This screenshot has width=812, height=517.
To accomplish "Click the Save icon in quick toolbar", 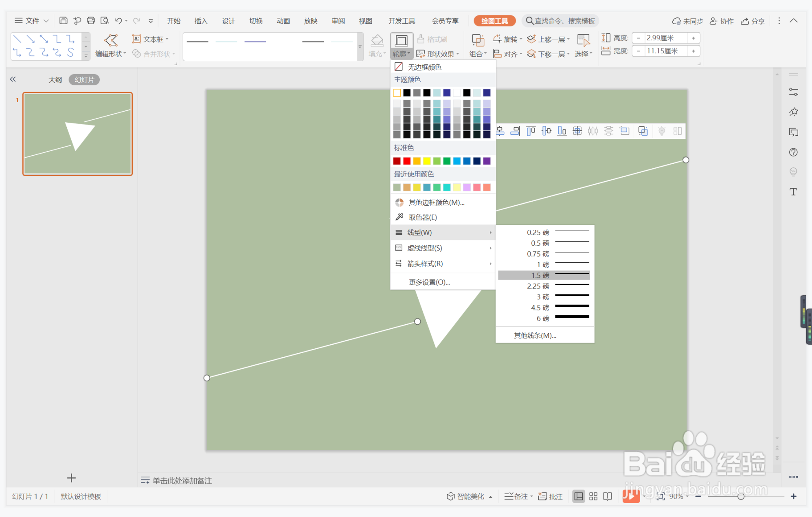I will (63, 21).
